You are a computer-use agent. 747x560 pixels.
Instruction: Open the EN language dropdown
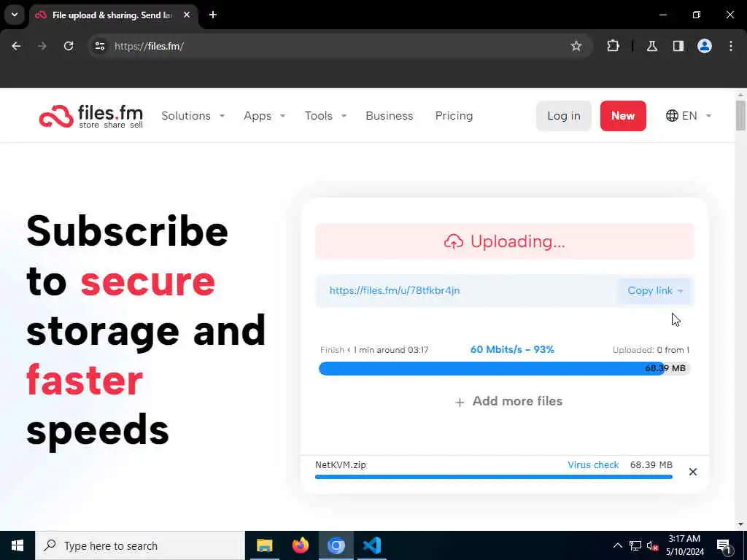pyautogui.click(x=689, y=116)
